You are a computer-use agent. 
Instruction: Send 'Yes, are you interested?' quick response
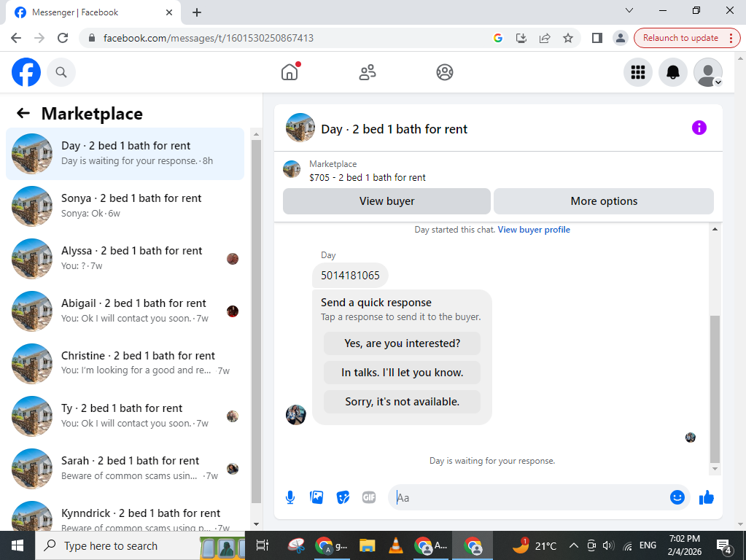point(402,343)
